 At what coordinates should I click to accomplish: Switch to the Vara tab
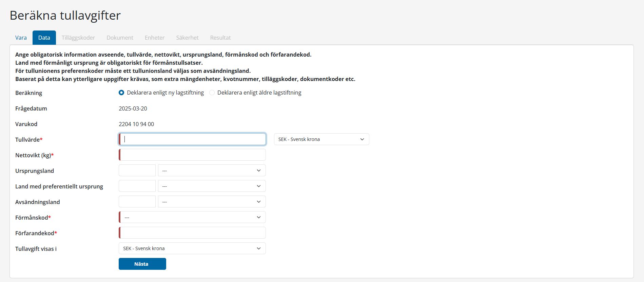tap(21, 38)
